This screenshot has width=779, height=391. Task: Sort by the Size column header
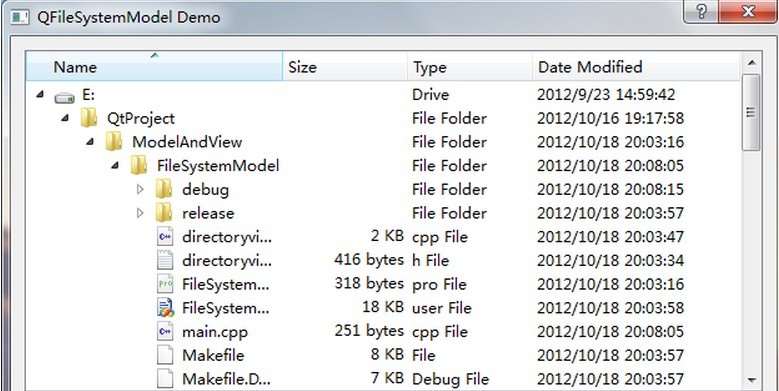345,66
